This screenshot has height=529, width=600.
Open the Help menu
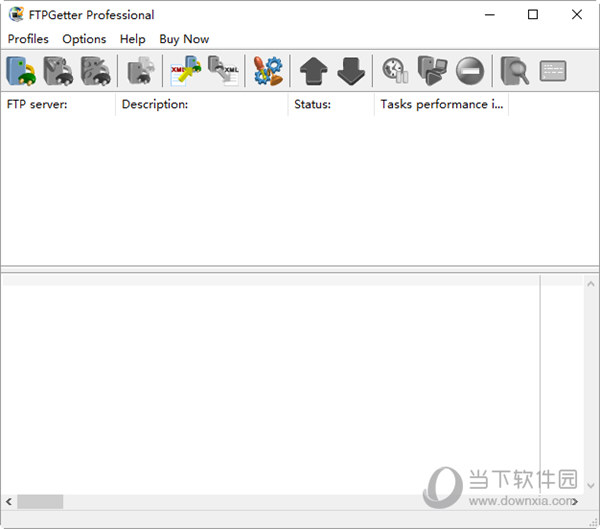coord(132,39)
